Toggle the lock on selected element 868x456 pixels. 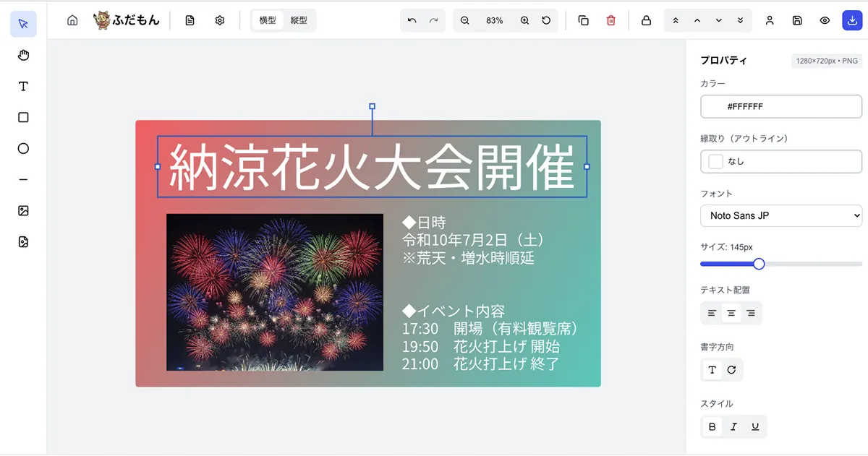pyautogui.click(x=646, y=20)
